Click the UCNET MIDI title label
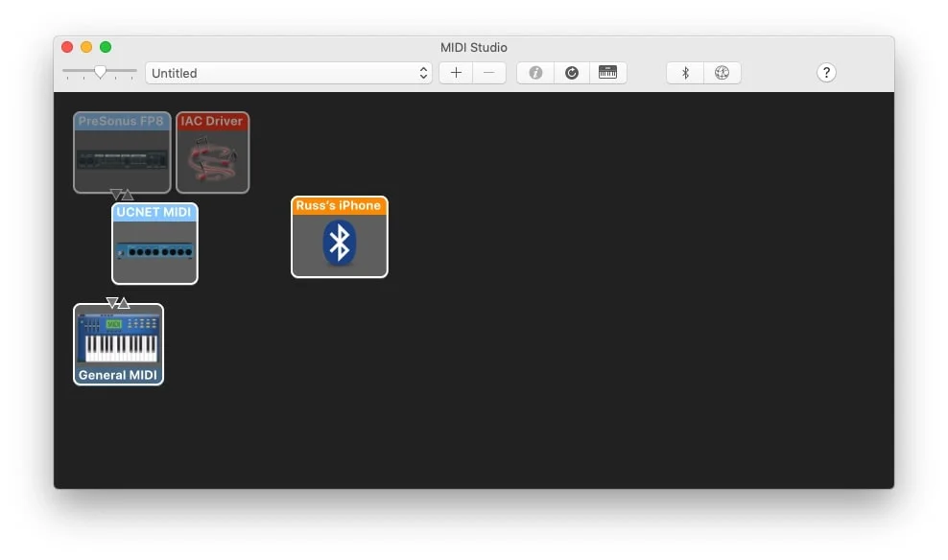This screenshot has height=560, width=948. [154, 212]
